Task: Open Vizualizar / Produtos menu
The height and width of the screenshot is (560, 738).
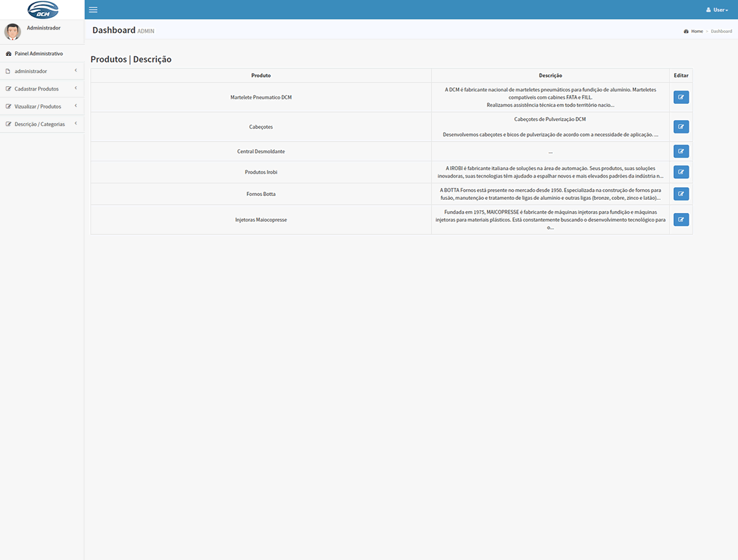Action: 42,106
